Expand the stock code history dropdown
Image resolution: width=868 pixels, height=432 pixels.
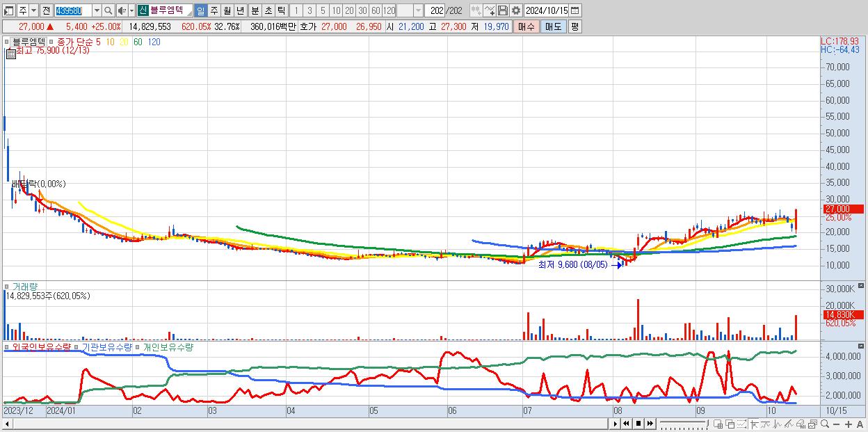[x=97, y=10]
